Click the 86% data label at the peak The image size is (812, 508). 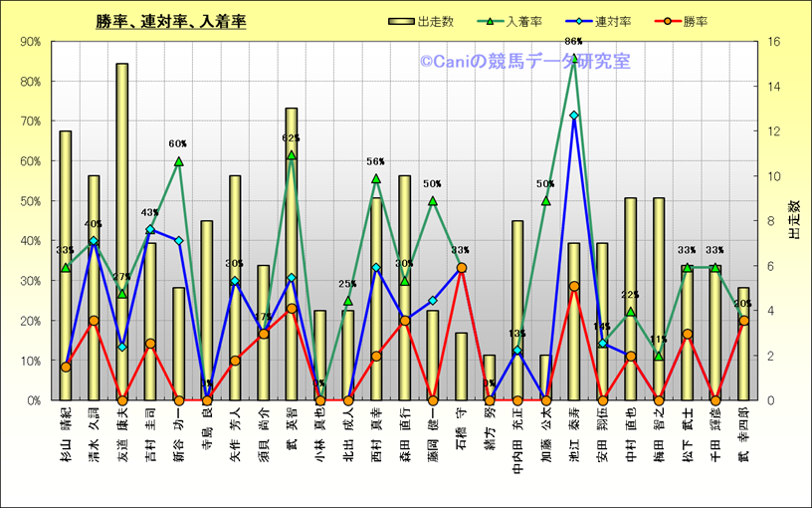[573, 42]
